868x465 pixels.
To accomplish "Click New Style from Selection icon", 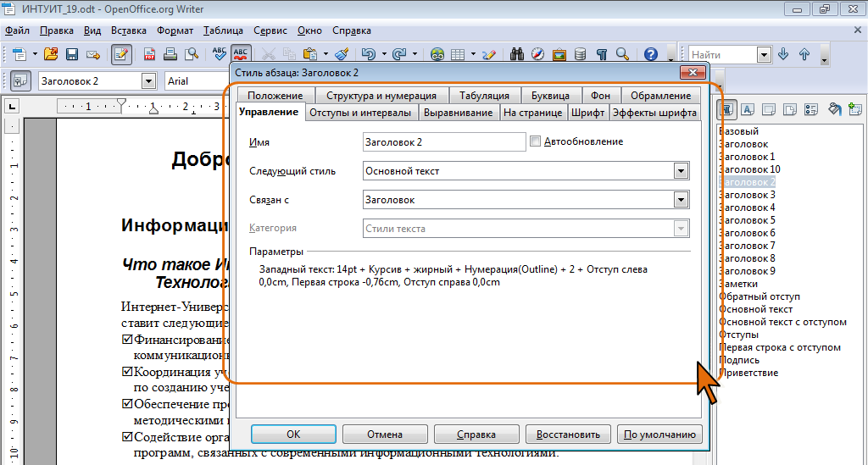I will (x=855, y=109).
